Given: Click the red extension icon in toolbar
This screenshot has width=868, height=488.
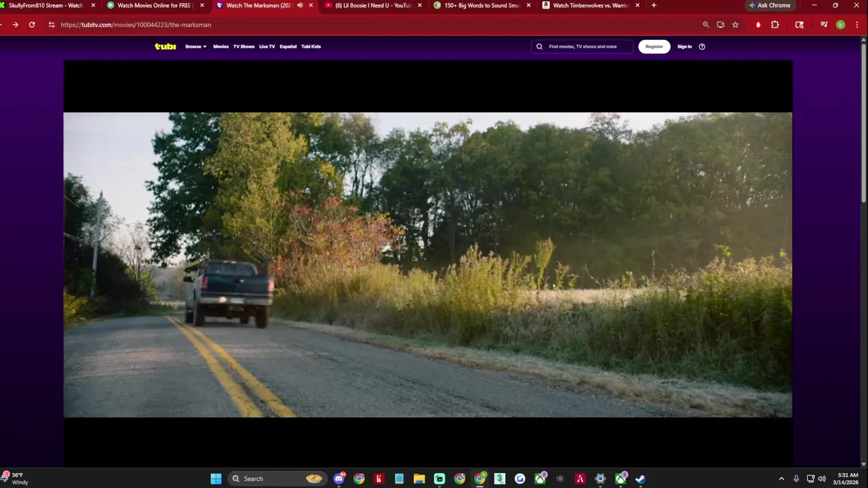Looking at the screenshot, I should 758,24.
